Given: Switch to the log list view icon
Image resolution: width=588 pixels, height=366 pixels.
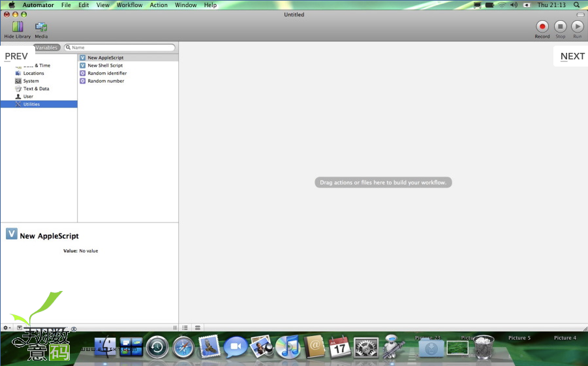Looking at the screenshot, I should pyautogui.click(x=185, y=328).
